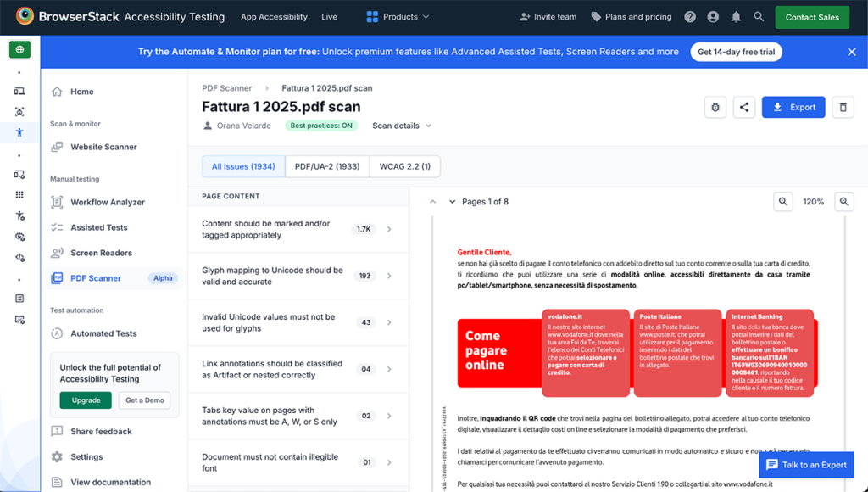The height and width of the screenshot is (492, 868).
Task: Report a bug on this scan
Action: 715,107
